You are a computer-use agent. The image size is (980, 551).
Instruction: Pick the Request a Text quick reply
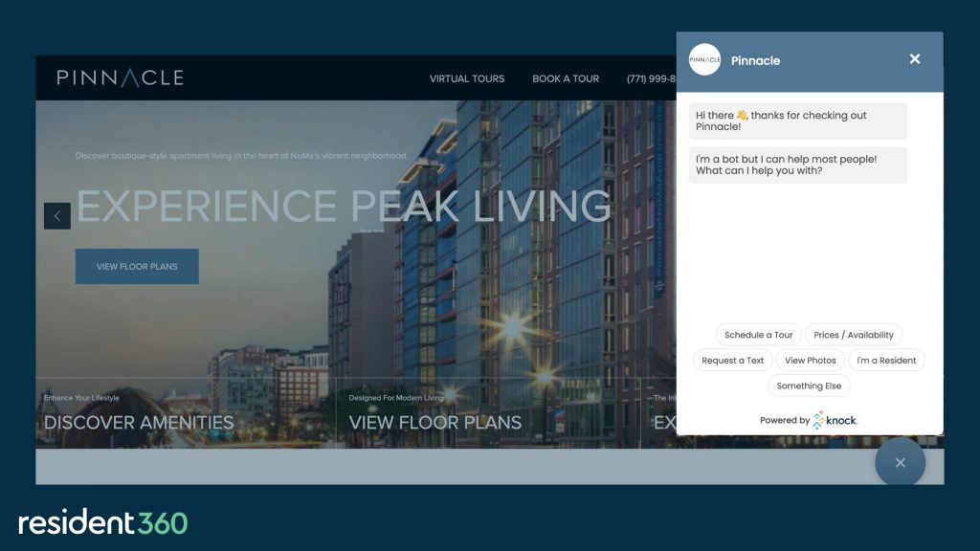coord(732,360)
